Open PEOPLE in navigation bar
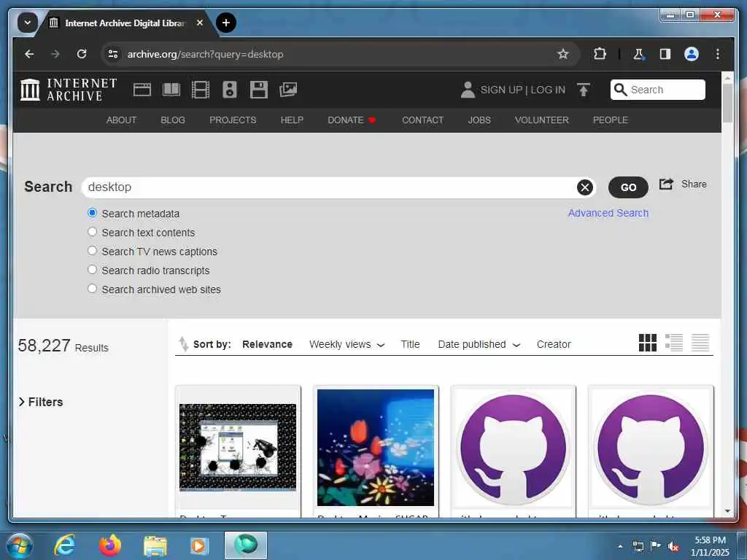The height and width of the screenshot is (560, 747). 611,120
